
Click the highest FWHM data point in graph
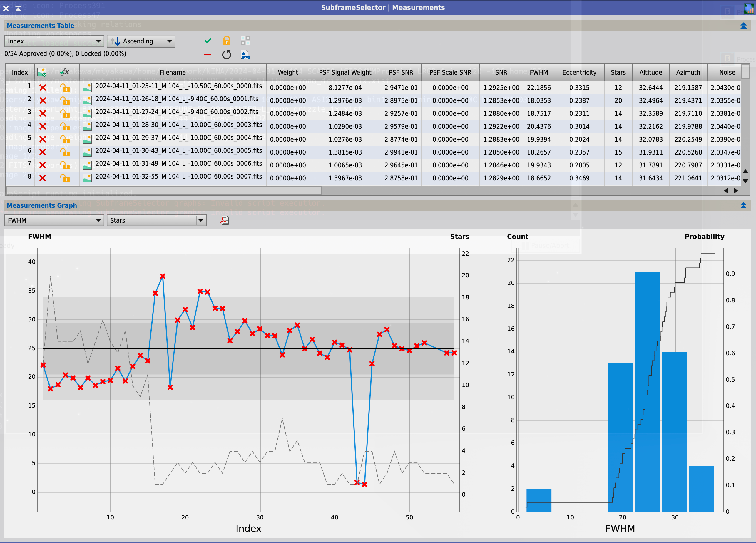coord(163,276)
